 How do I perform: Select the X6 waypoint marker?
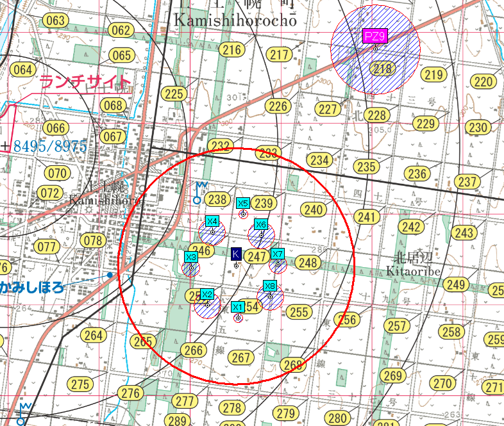pos(260,224)
